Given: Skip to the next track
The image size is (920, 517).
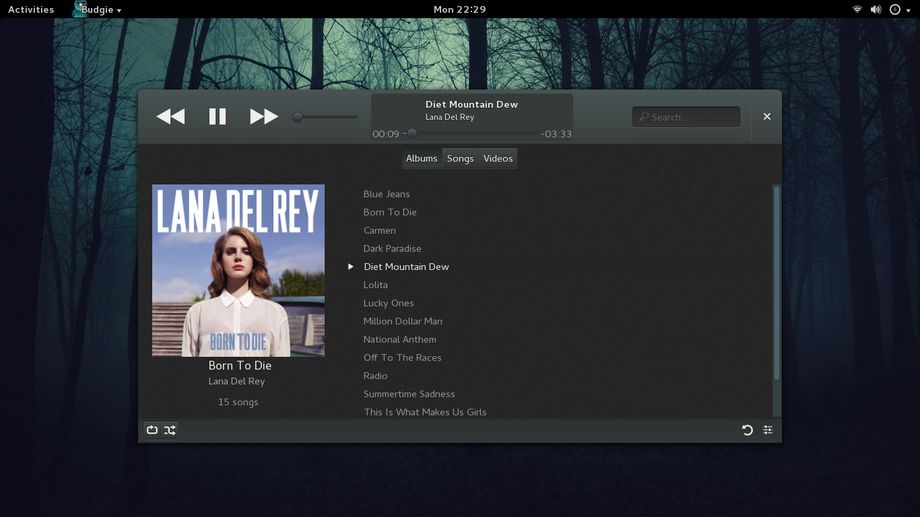Looking at the screenshot, I should point(263,117).
